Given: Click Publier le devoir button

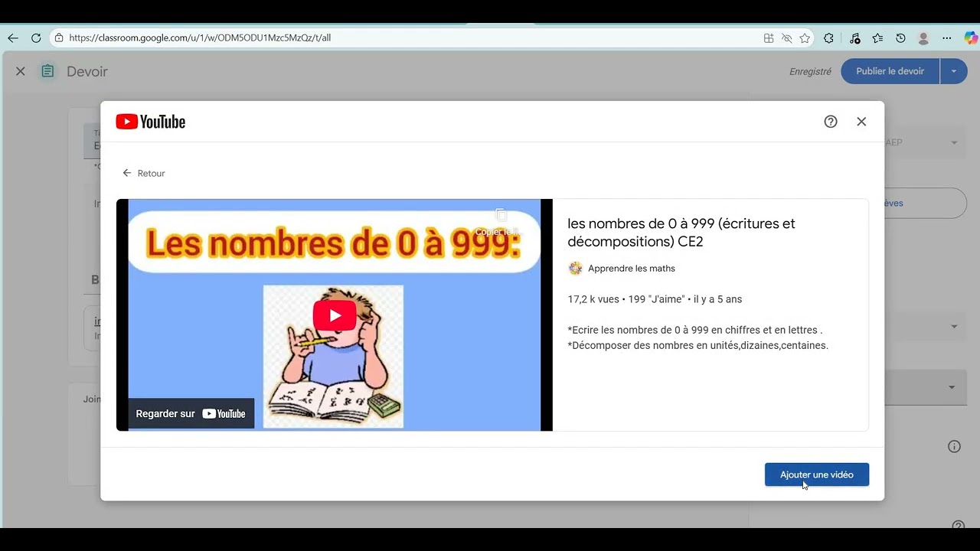Looking at the screenshot, I should pos(890,71).
